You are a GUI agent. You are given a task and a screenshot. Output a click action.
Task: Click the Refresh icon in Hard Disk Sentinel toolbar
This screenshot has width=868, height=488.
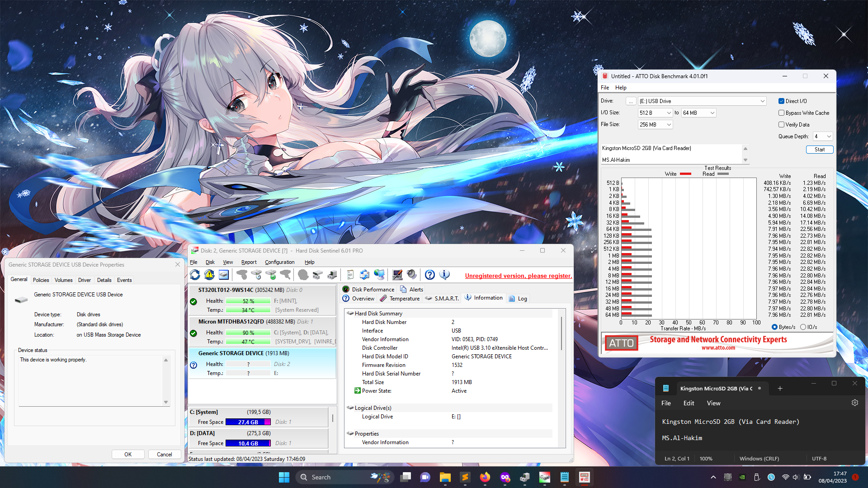(195, 275)
